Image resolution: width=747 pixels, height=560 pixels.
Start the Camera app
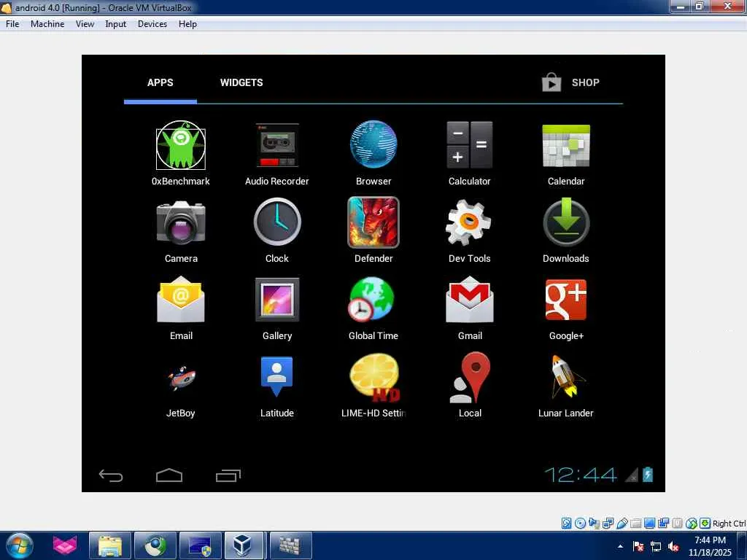(181, 230)
